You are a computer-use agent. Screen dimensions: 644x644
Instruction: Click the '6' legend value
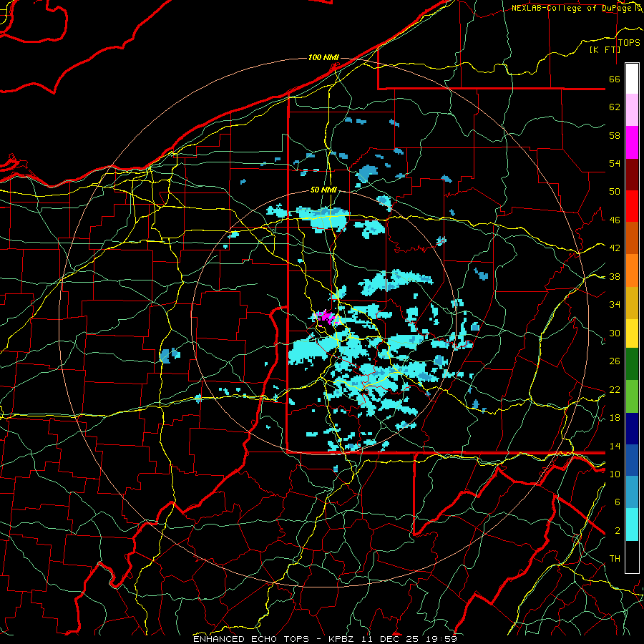click(617, 502)
